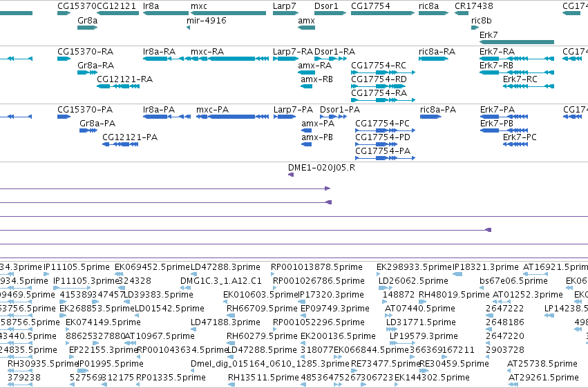Open the mxc-PA protein label
The height and width of the screenshot is (388, 588).
tap(212, 109)
